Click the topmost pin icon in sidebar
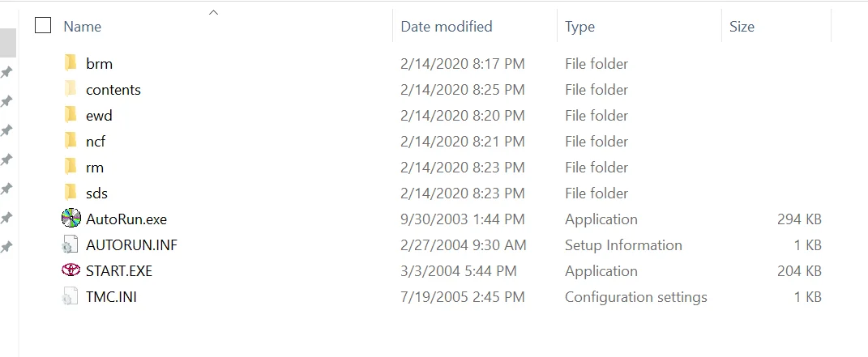868x357 pixels. [6, 72]
